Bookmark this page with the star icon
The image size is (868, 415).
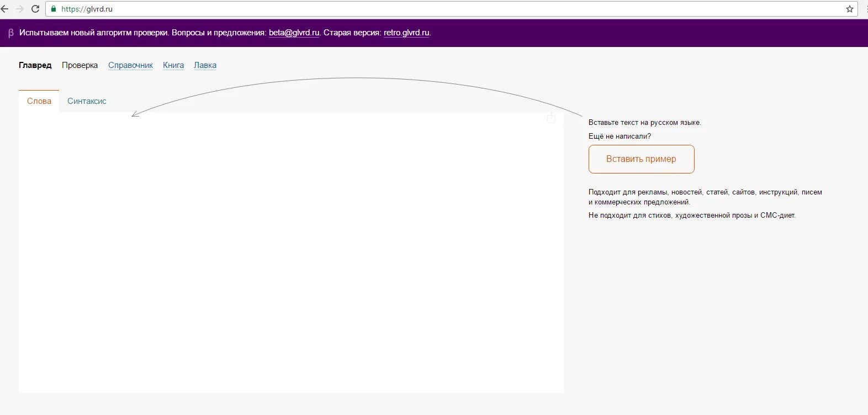pos(850,9)
